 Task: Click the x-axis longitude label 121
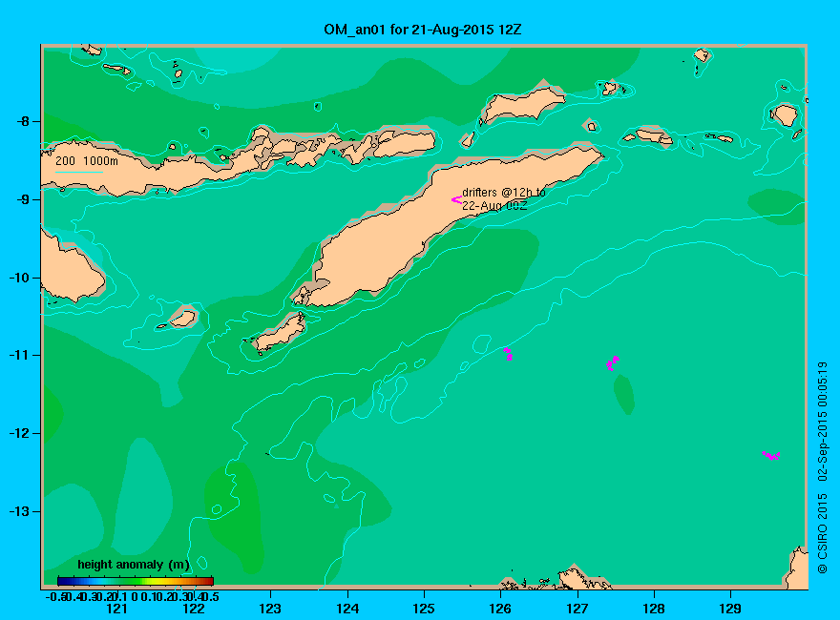click(x=116, y=609)
